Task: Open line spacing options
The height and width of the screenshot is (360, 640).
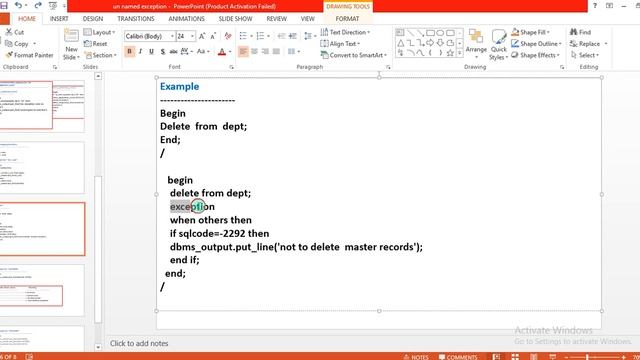Action: 310,36
